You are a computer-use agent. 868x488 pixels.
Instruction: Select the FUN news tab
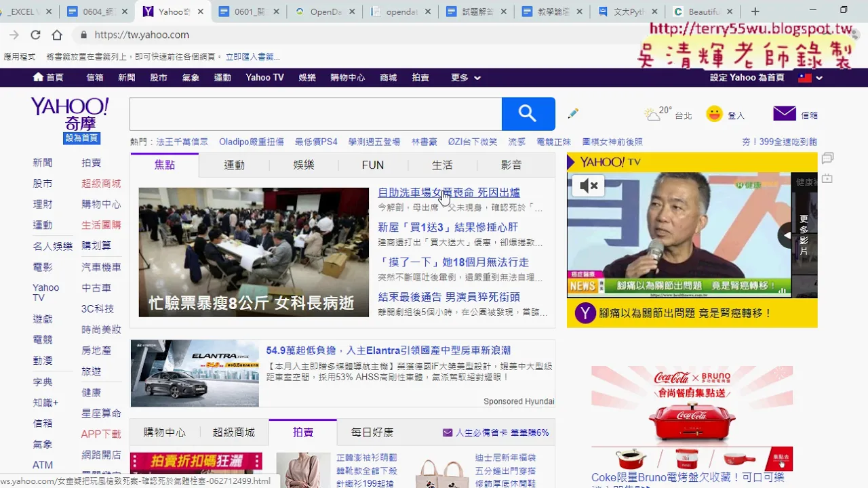click(373, 165)
